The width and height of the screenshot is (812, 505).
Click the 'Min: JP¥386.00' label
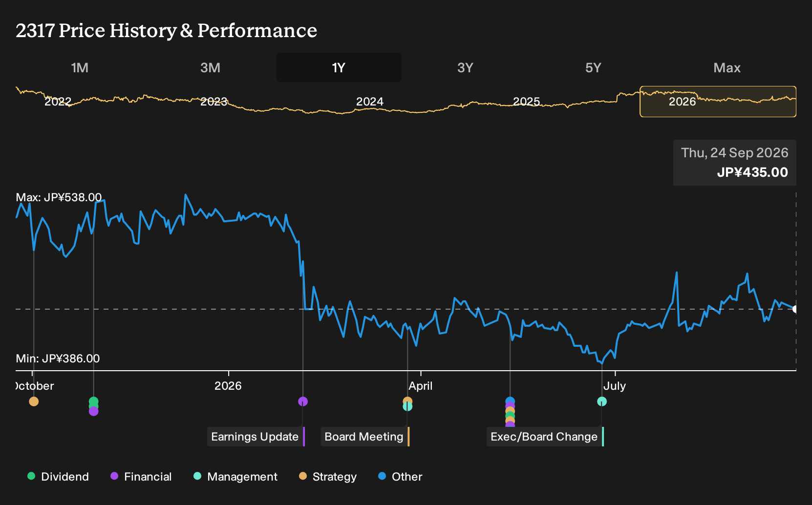[58, 358]
